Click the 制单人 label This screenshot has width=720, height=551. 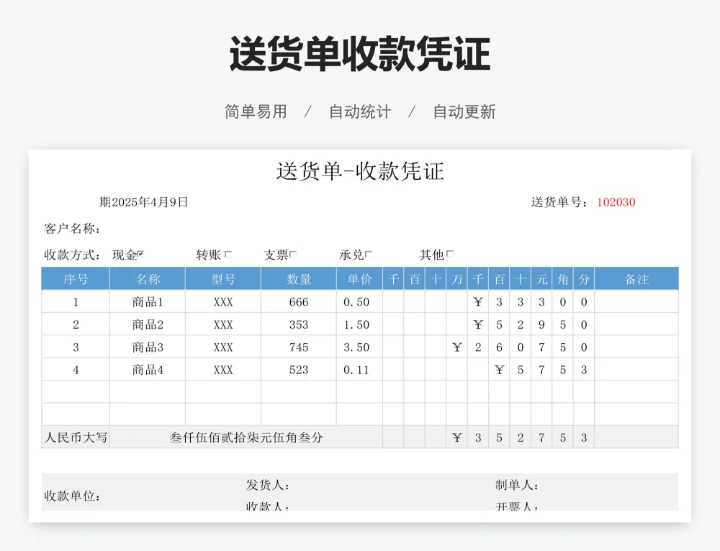coord(517,485)
